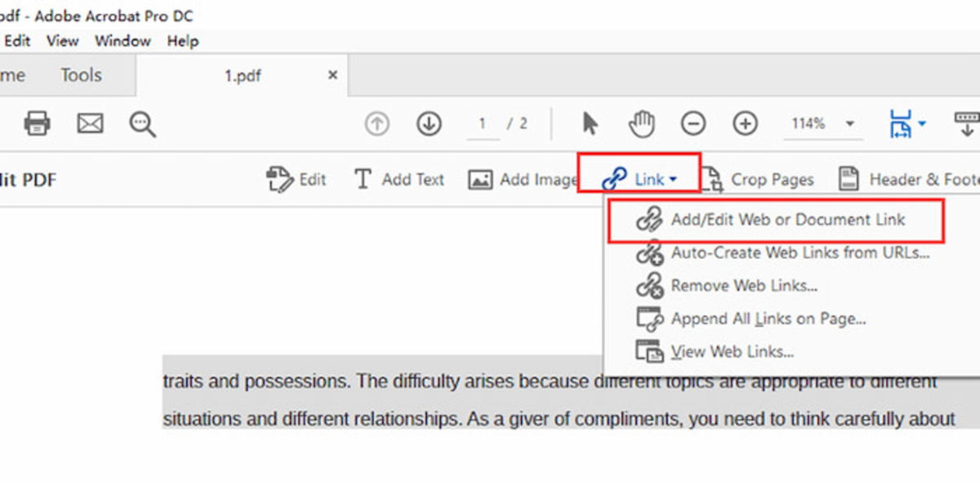Select the arrow Selection tool
Screen dimensions: 980x482
tap(590, 123)
